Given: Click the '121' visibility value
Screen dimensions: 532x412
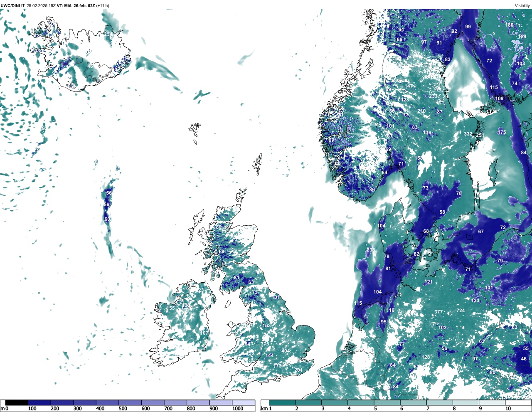Looking at the screenshot, I should [429, 282].
